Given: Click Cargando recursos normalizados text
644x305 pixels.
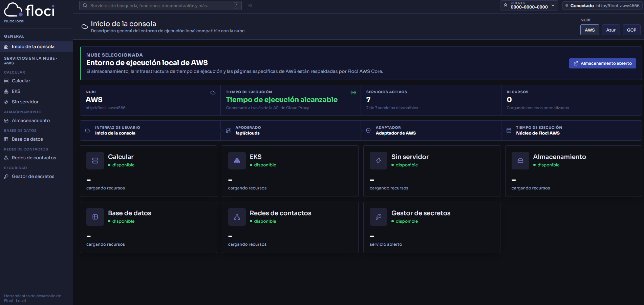Looking at the screenshot, I should point(538,108).
